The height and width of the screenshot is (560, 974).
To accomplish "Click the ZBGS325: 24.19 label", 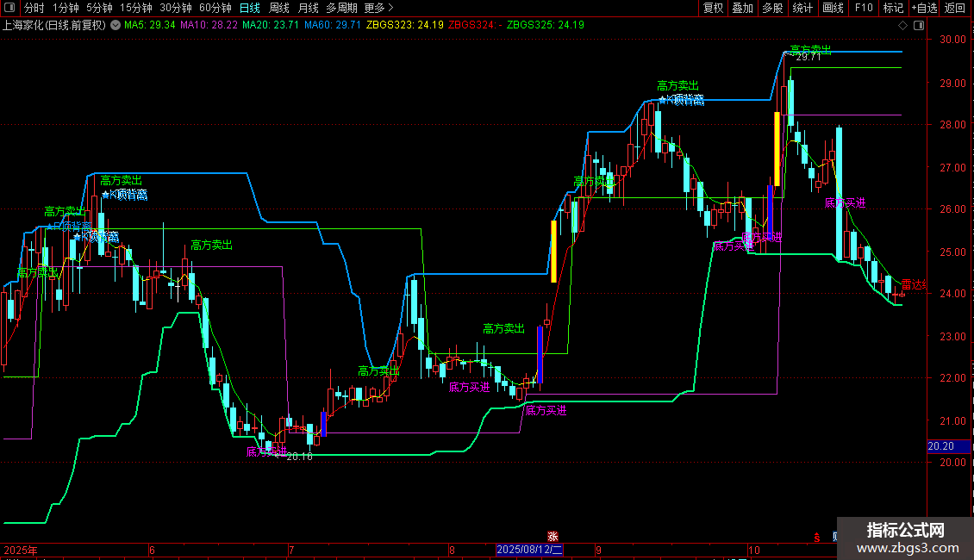I will (x=546, y=25).
